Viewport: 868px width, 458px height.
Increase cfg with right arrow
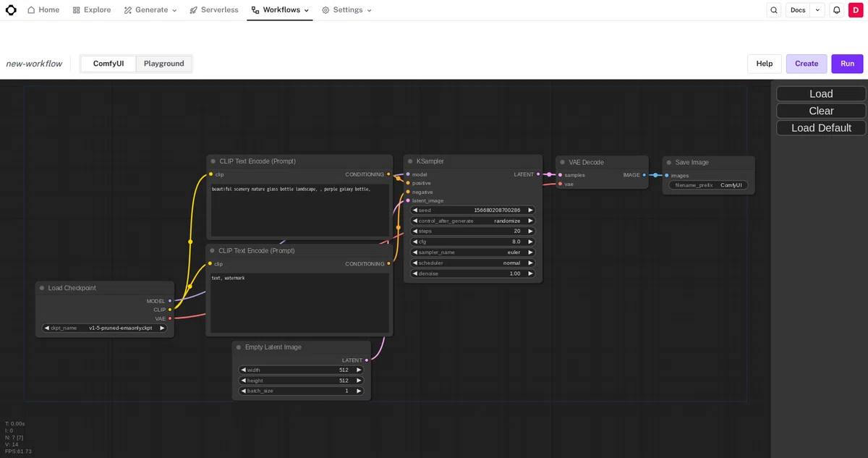pyautogui.click(x=530, y=242)
